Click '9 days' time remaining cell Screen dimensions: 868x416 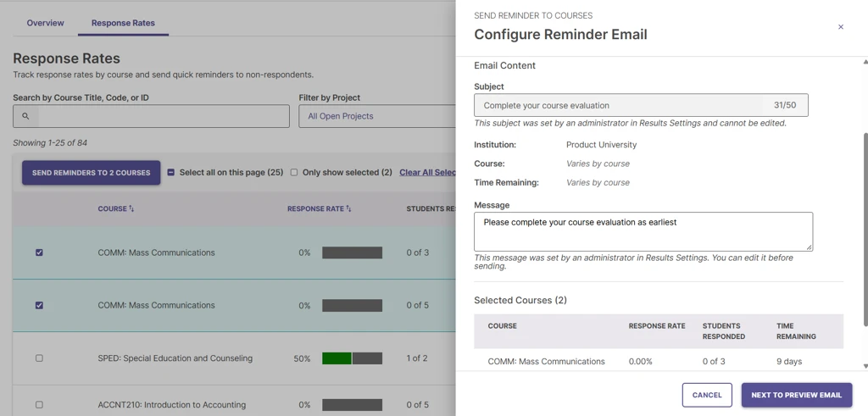tap(789, 361)
